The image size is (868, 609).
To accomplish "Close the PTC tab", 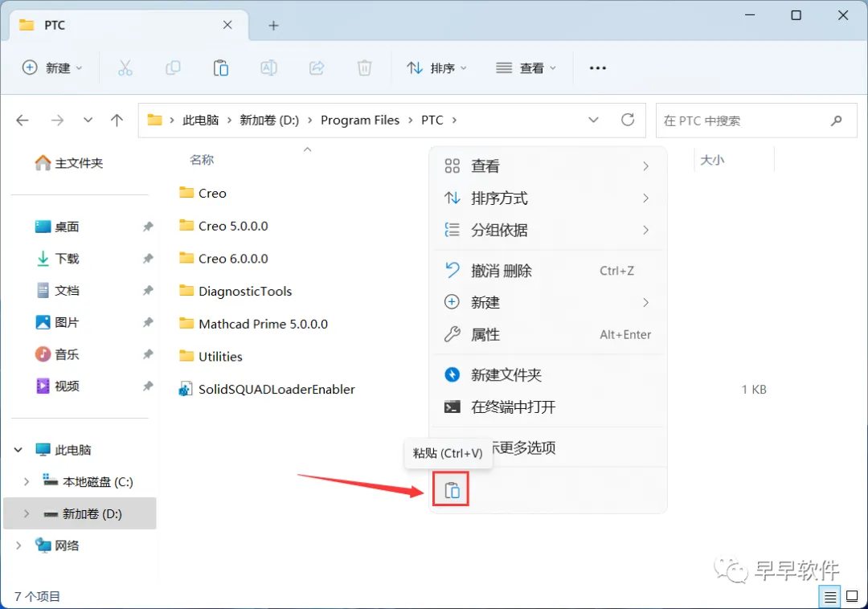I will tap(227, 25).
